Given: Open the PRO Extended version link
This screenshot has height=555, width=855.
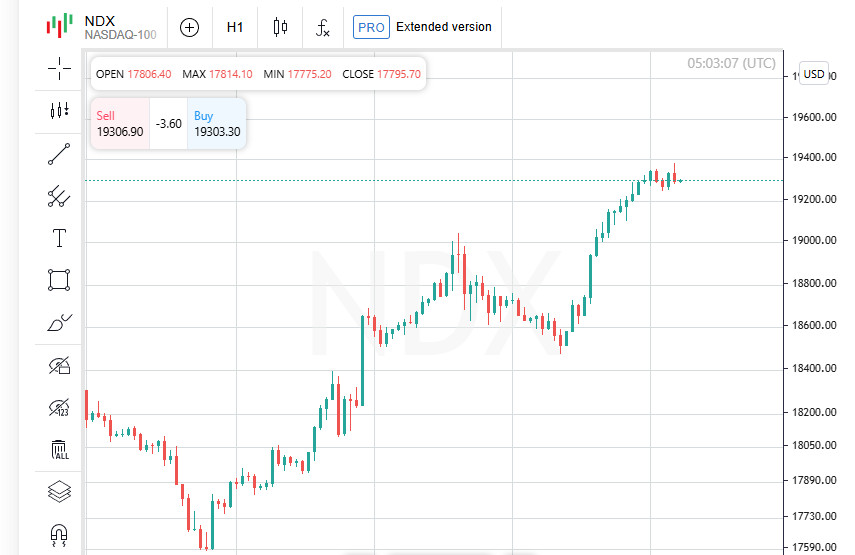Looking at the screenshot, I should (423, 27).
